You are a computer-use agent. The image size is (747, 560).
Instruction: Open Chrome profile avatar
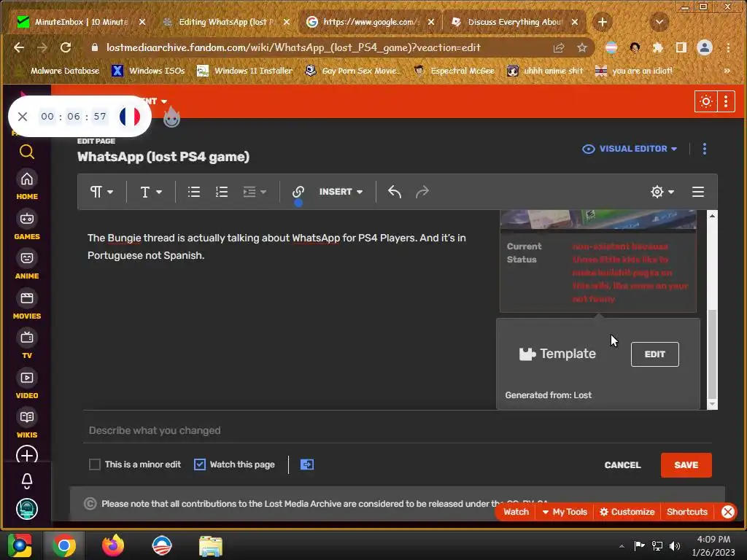(705, 47)
